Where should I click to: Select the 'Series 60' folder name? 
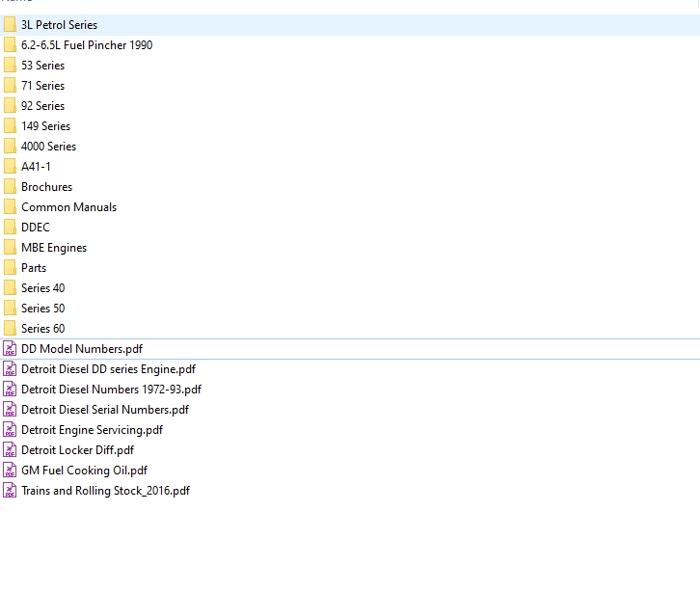point(42,329)
